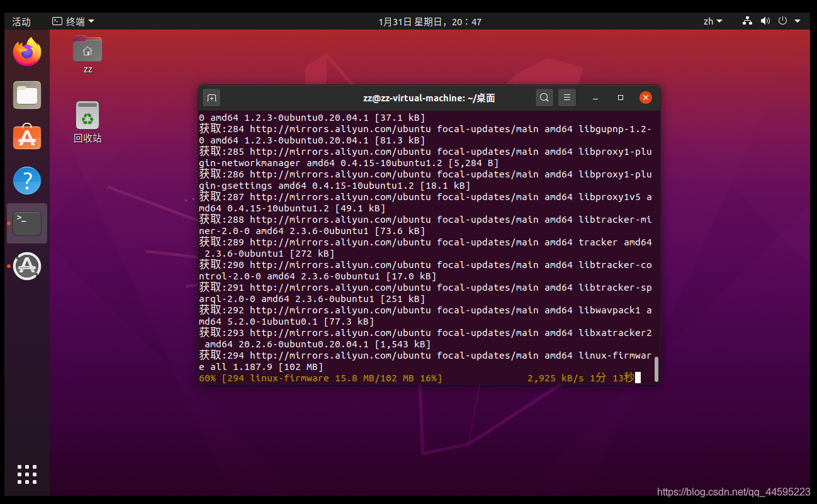817x504 pixels.
Task: Click the 获取:288 libtracker-miner line
Action: (x=425, y=225)
